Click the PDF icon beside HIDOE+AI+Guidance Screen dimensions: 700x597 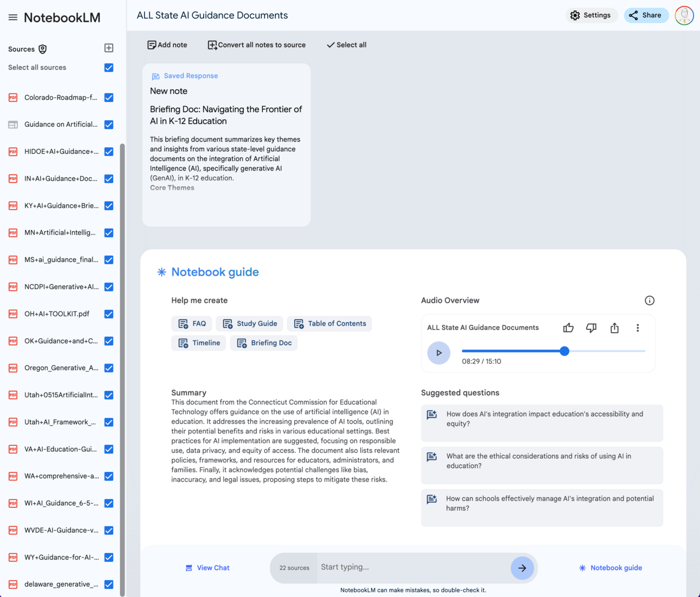pos(13,152)
